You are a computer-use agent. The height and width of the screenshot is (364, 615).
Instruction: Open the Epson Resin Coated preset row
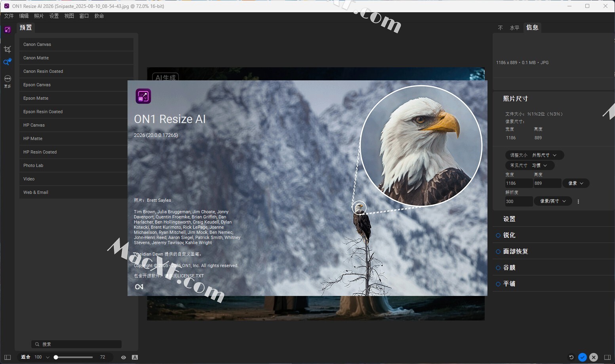click(76, 112)
